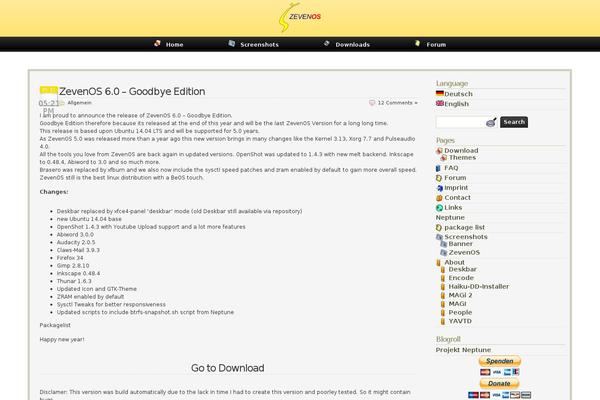Click the sidebar Screenshots icon
This screenshot has width=600, height=400.
coord(439,237)
